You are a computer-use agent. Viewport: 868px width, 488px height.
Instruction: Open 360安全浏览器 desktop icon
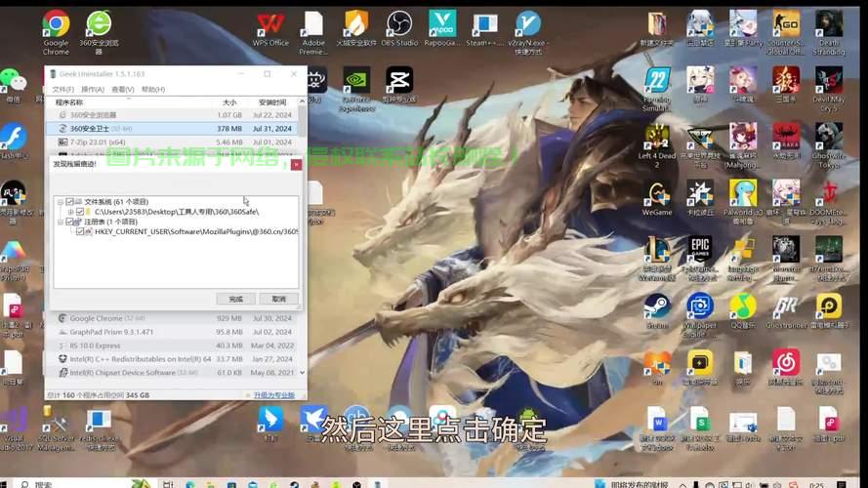click(x=99, y=32)
